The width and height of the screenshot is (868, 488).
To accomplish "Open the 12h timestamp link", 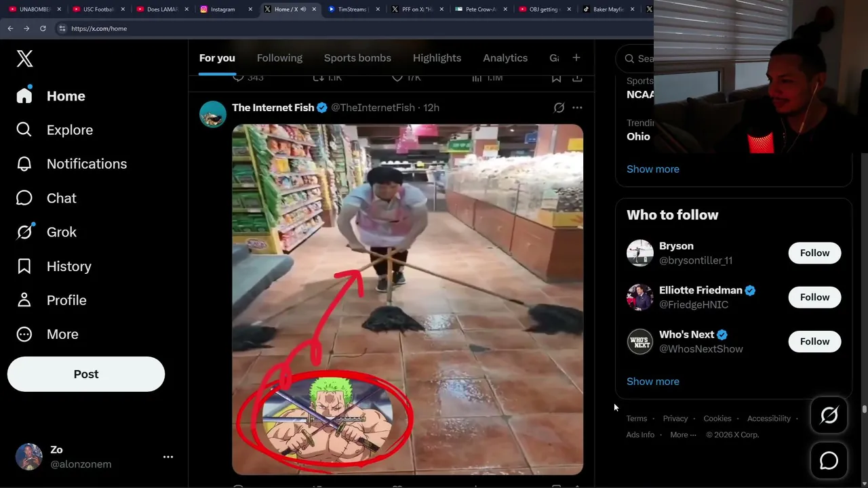I will click(431, 108).
